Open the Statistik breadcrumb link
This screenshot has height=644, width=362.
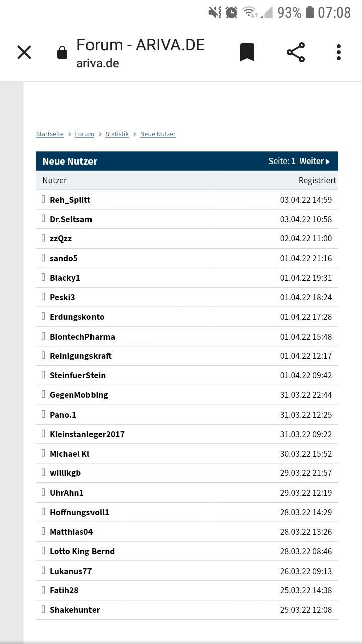117,134
